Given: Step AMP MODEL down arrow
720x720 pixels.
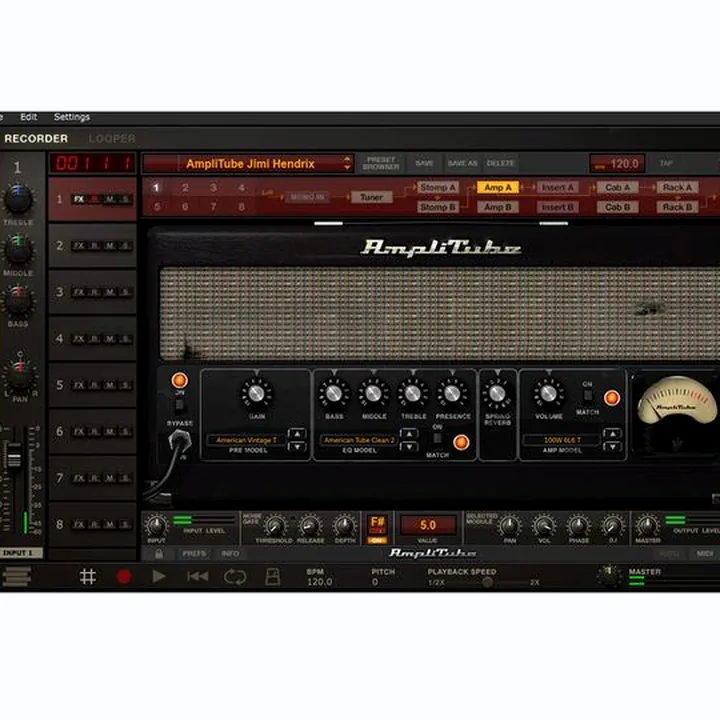Looking at the screenshot, I should [612, 446].
